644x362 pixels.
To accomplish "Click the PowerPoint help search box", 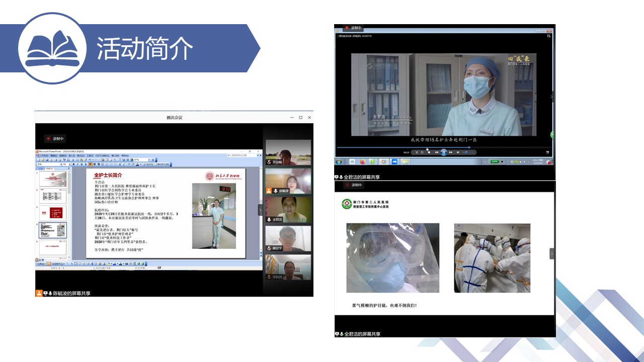I will pos(243,155).
